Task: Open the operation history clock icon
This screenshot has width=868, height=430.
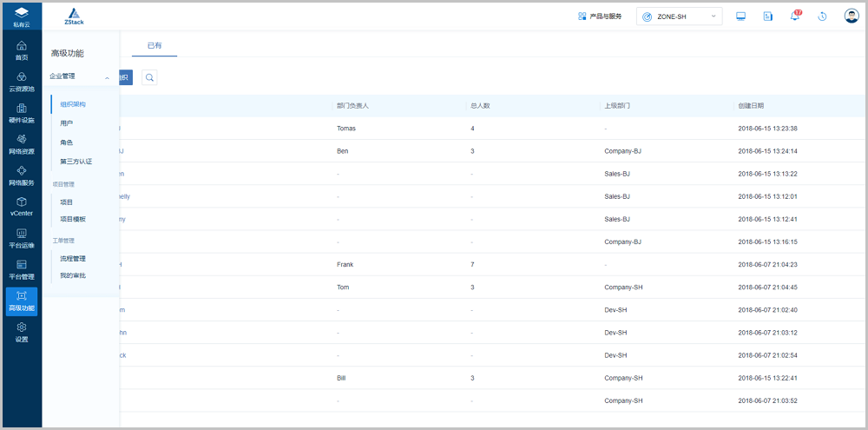Action: click(822, 17)
